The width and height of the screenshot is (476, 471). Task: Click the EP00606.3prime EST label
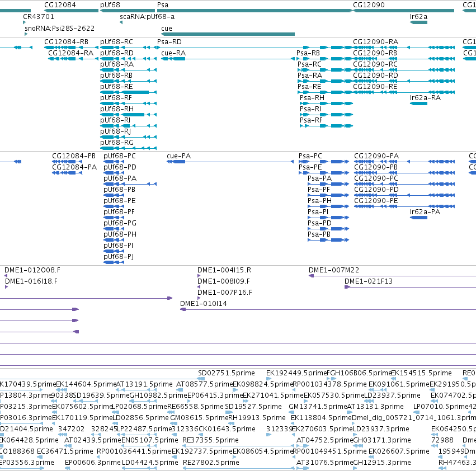click(x=93, y=463)
